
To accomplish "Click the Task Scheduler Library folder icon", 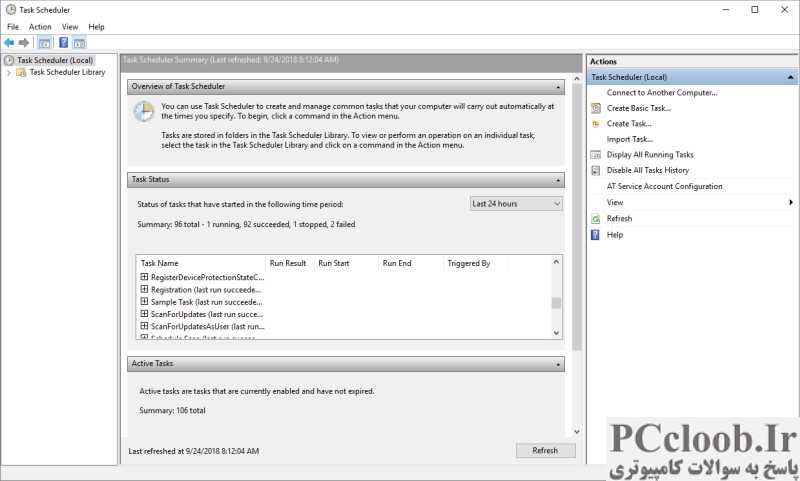I will tap(21, 72).
